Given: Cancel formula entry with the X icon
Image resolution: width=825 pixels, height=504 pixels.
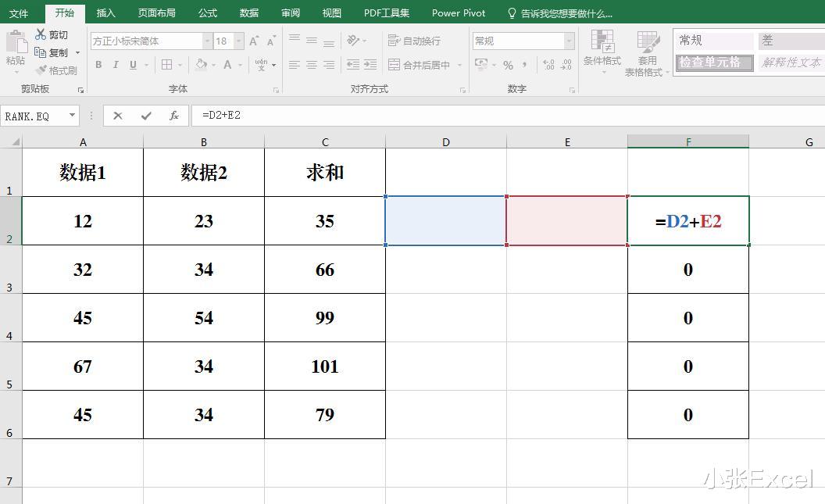Looking at the screenshot, I should click(x=118, y=116).
